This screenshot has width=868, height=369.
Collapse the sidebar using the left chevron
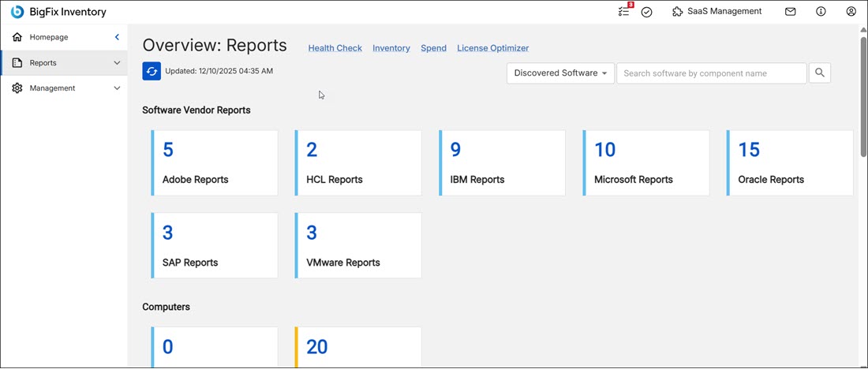(x=117, y=37)
